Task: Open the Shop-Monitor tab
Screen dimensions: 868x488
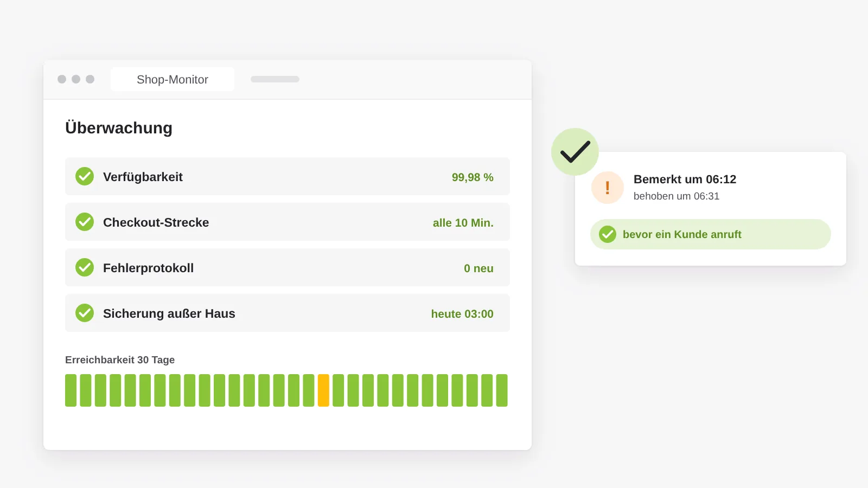Action: click(x=173, y=79)
